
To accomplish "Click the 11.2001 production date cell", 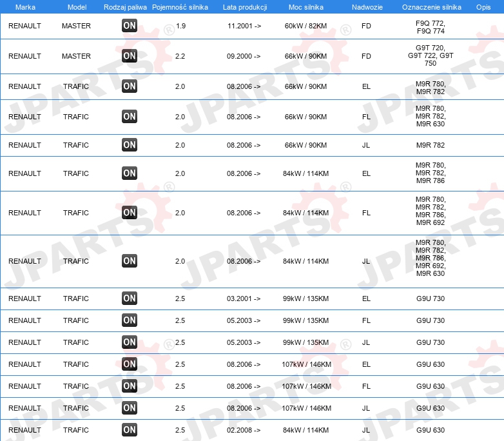I will (244, 26).
